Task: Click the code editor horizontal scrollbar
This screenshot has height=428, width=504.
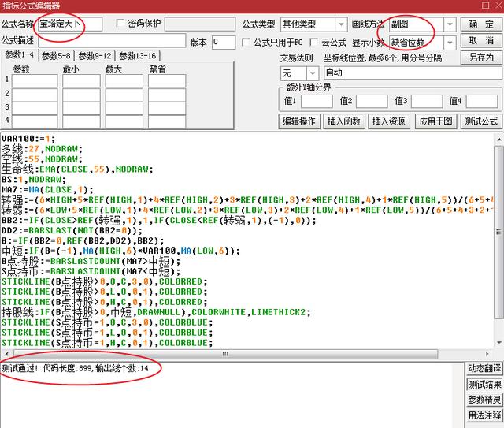Action: click(x=236, y=354)
